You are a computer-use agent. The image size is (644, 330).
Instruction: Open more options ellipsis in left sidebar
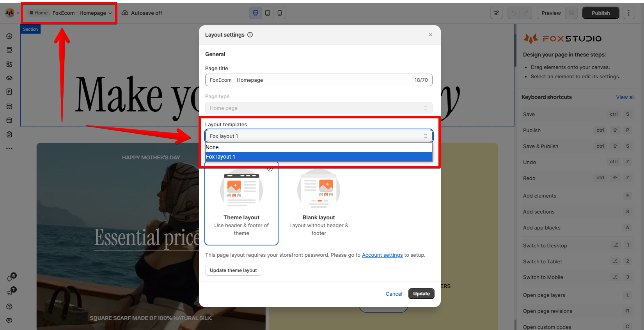(9, 148)
